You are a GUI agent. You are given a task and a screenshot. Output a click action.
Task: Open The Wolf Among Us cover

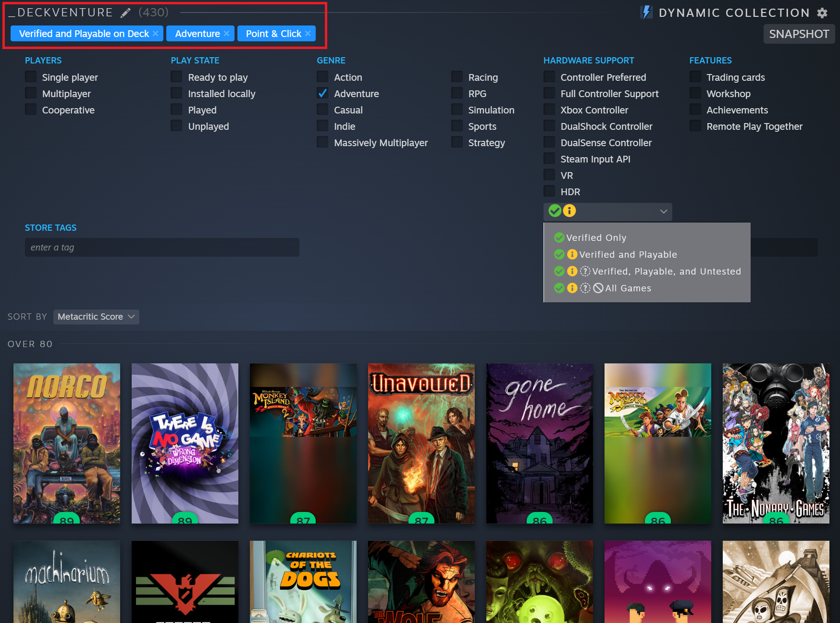coord(421,582)
